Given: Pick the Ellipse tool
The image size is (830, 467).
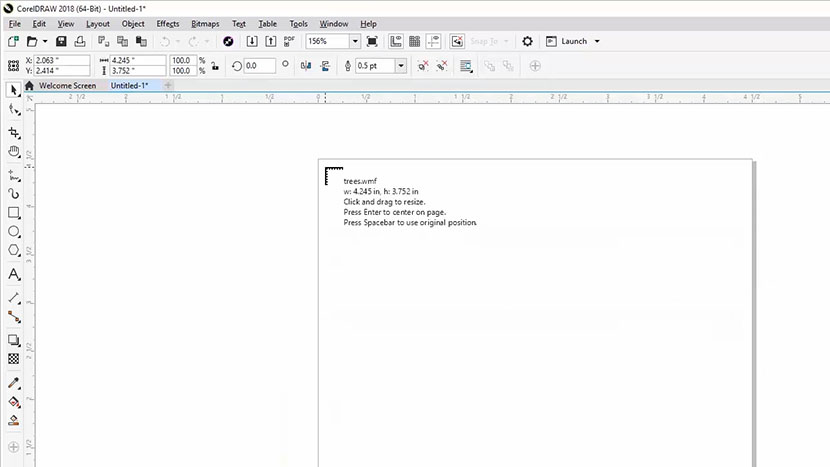Looking at the screenshot, I should [14, 232].
